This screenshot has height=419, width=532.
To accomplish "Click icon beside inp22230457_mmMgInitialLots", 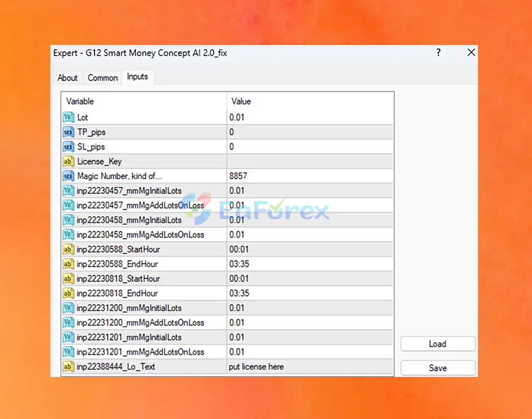I will (x=68, y=191).
